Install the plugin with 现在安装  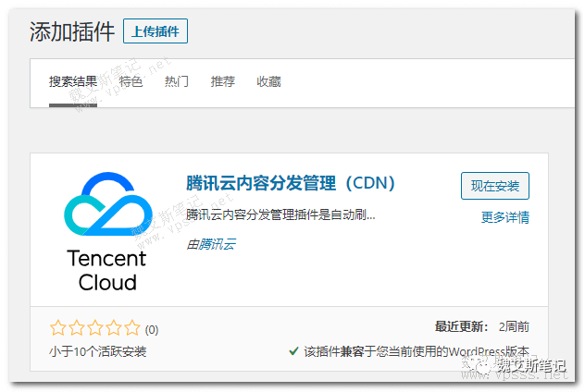[x=495, y=185]
